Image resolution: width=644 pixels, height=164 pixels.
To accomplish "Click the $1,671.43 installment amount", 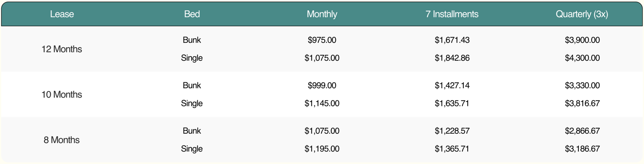I will pos(452,40).
